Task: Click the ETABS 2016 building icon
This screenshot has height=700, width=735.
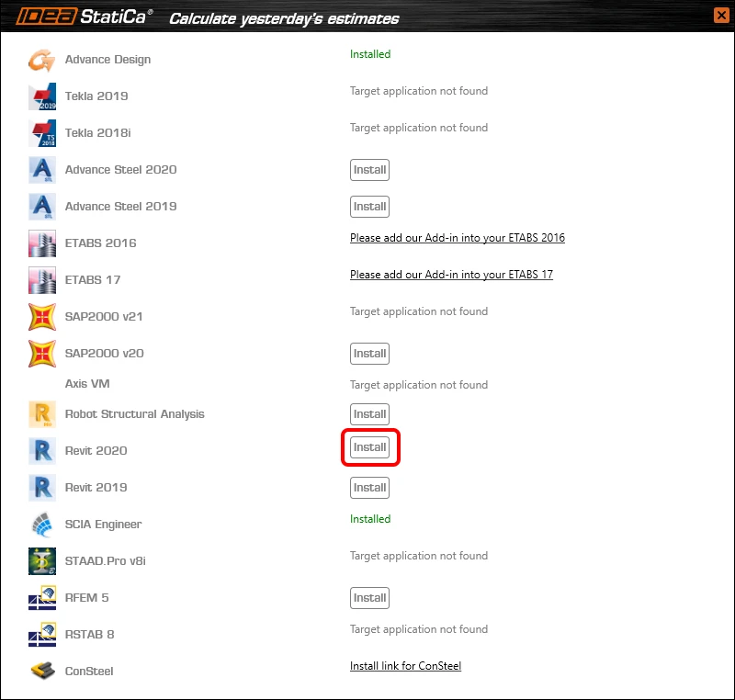Action: point(42,243)
